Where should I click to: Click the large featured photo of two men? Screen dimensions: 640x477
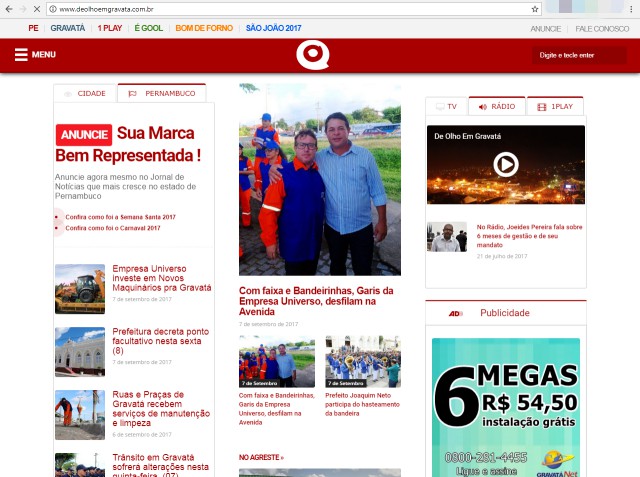[x=320, y=180]
